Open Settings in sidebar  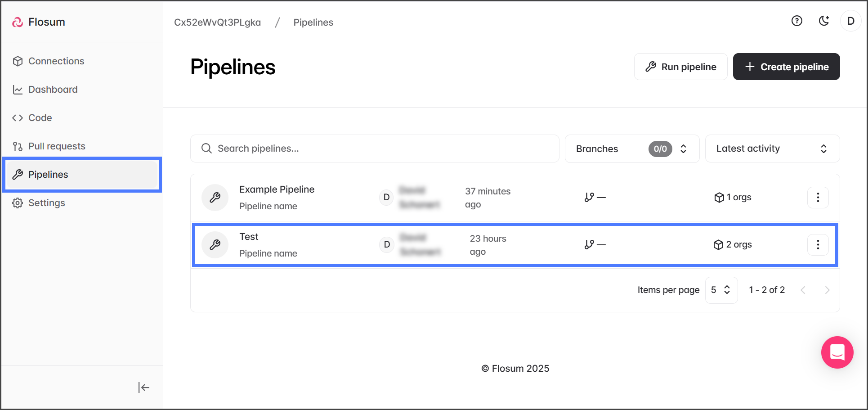[x=46, y=203]
